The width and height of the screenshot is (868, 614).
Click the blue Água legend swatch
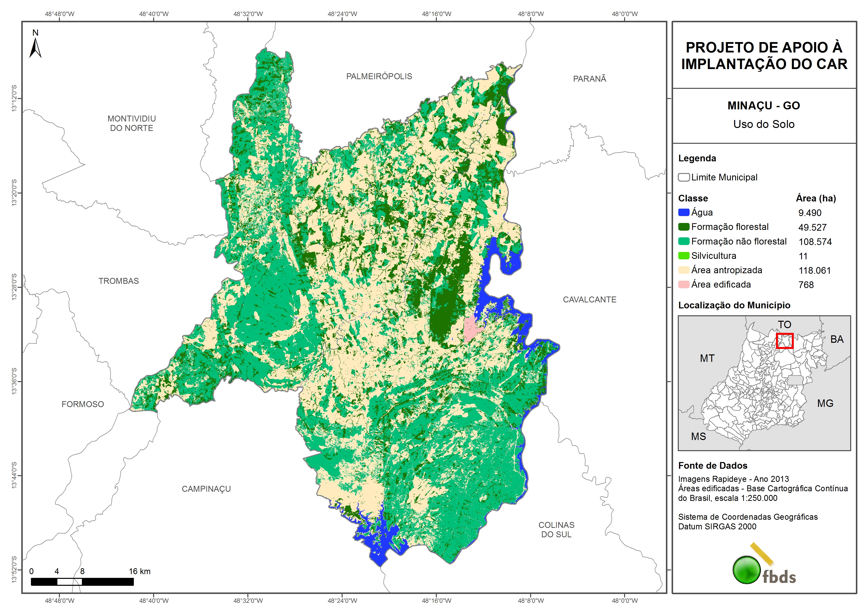683,212
